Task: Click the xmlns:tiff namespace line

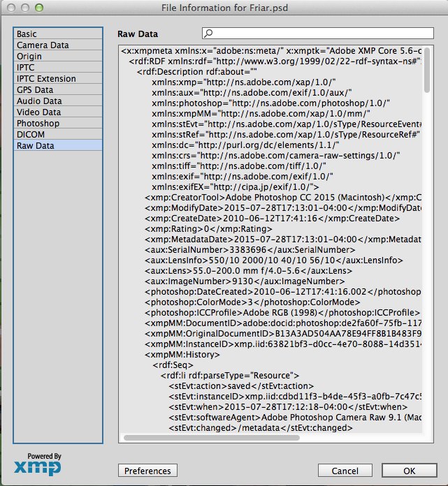Action: coord(239,166)
